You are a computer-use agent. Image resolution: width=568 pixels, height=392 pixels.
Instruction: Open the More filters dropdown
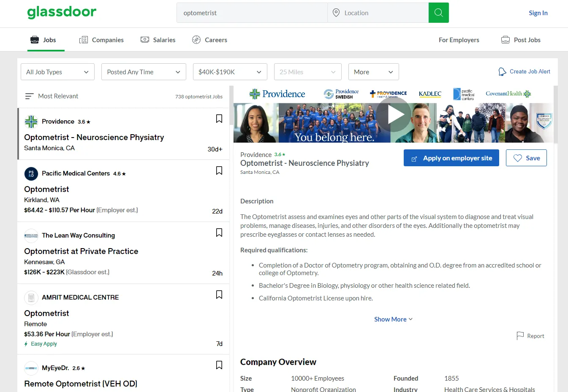point(374,72)
